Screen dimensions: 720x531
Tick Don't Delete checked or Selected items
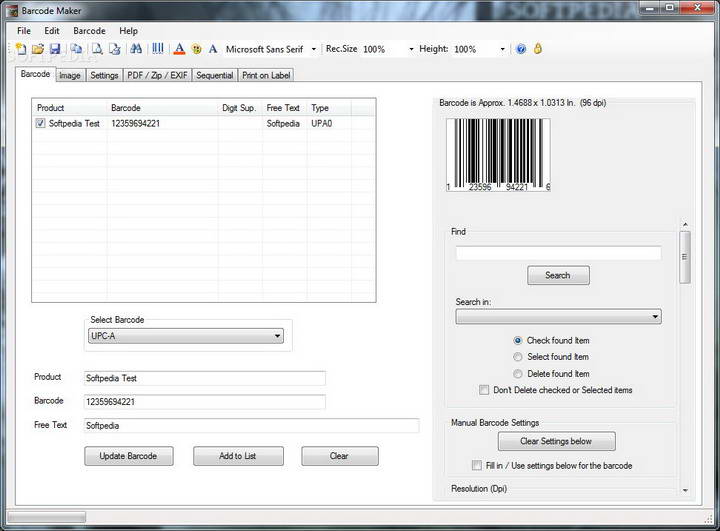pyautogui.click(x=484, y=390)
